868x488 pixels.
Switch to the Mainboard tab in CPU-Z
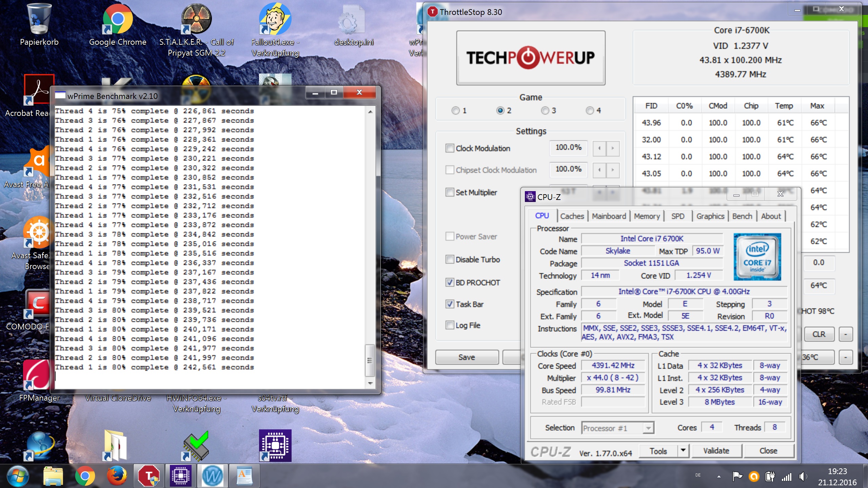pos(609,216)
